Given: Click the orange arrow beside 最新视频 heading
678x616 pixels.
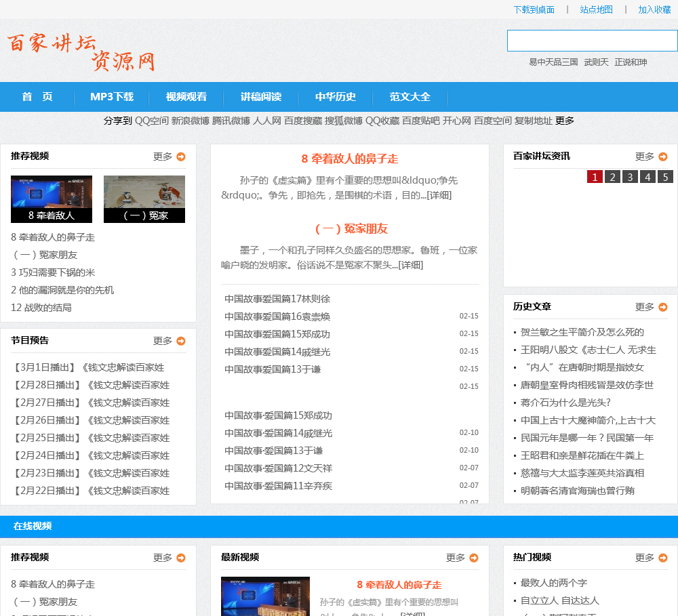Looking at the screenshot, I should click(474, 558).
